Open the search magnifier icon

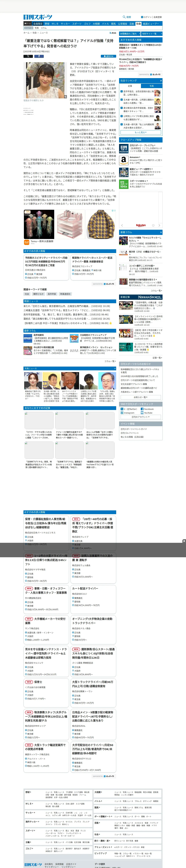pos(124,17)
